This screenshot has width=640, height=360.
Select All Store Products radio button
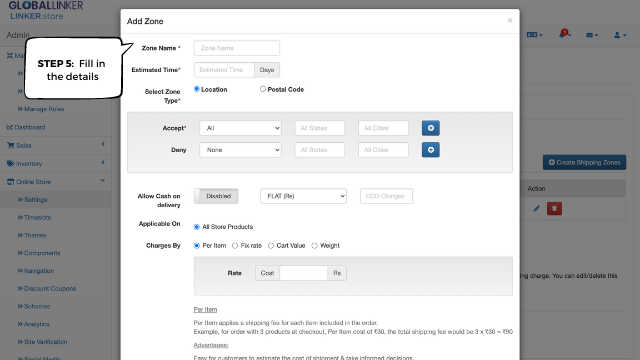pos(197,227)
